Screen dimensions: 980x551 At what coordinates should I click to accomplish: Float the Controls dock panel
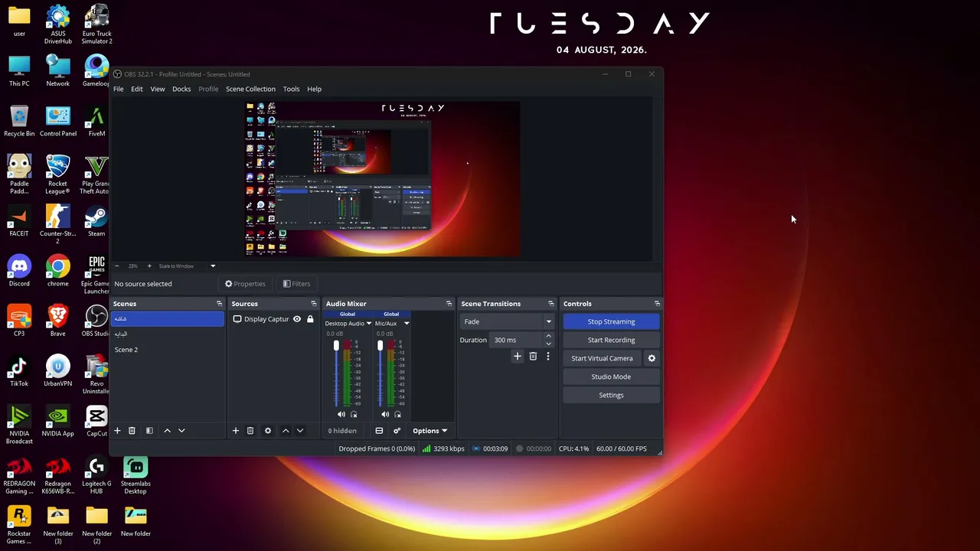click(x=657, y=304)
